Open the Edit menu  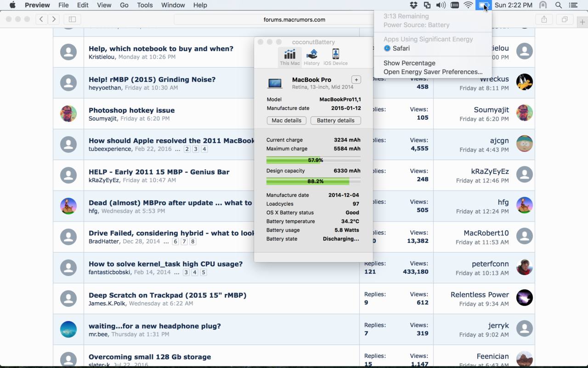(x=83, y=5)
